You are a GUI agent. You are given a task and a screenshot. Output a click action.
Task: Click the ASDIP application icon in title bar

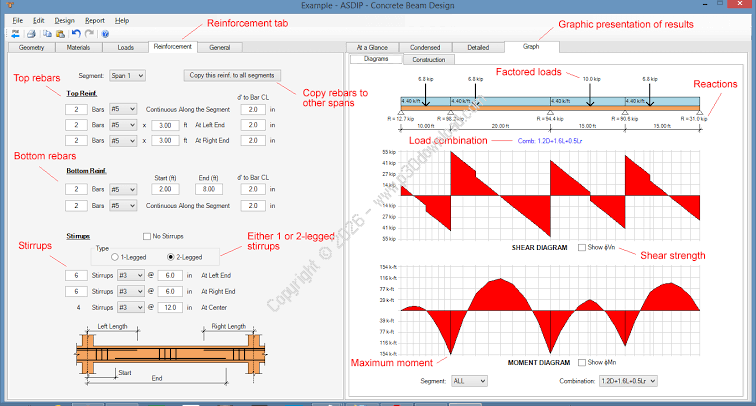pyautogui.click(x=10, y=5)
